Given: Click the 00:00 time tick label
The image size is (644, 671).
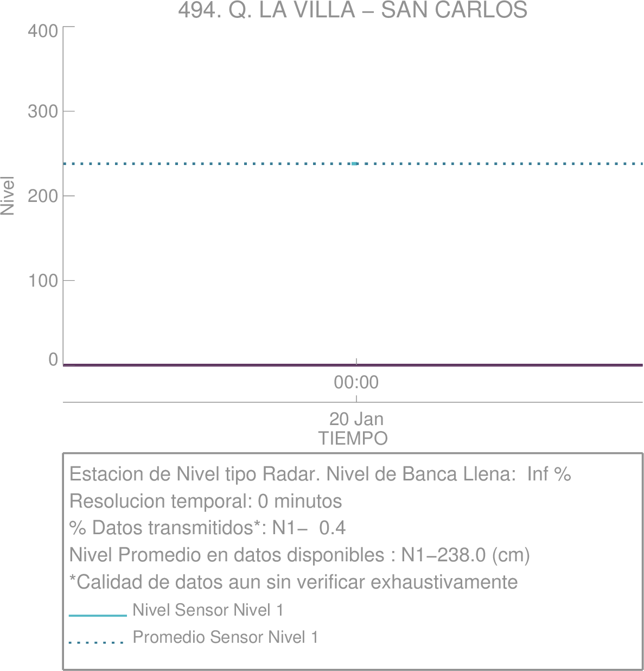Looking at the screenshot, I should [356, 383].
